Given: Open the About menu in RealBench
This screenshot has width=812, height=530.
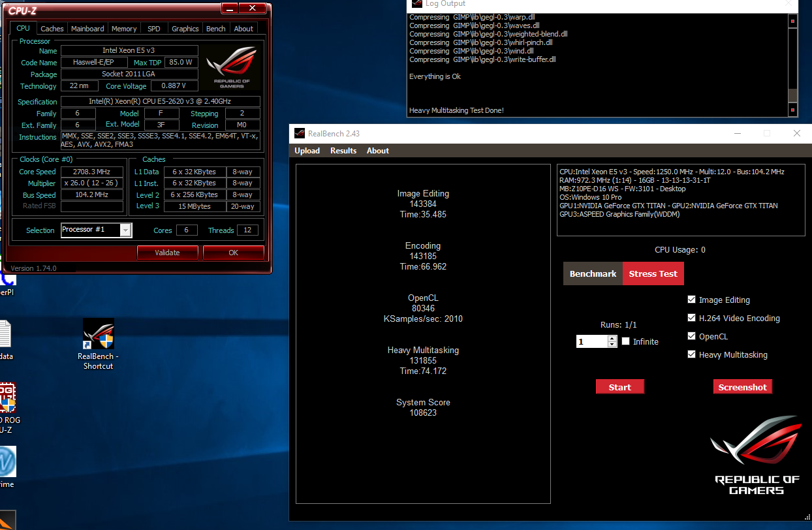Looking at the screenshot, I should point(377,151).
